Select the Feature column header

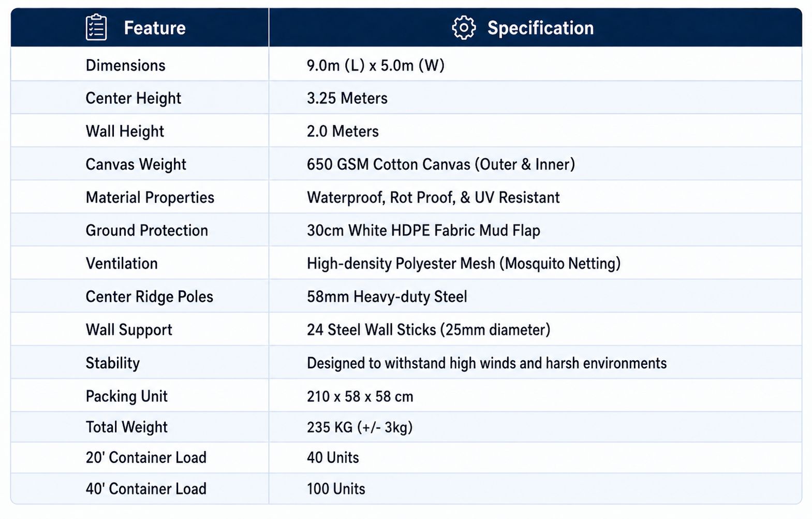click(140, 27)
